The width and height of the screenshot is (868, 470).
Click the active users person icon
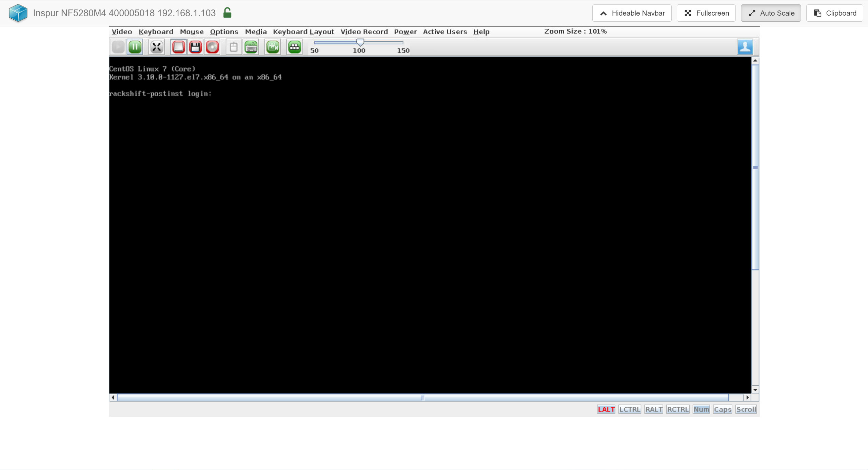745,47
